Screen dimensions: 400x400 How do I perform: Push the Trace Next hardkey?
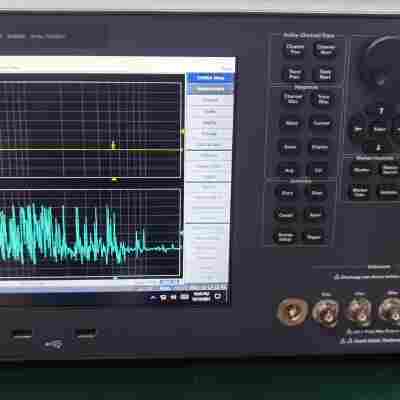pos(325,74)
